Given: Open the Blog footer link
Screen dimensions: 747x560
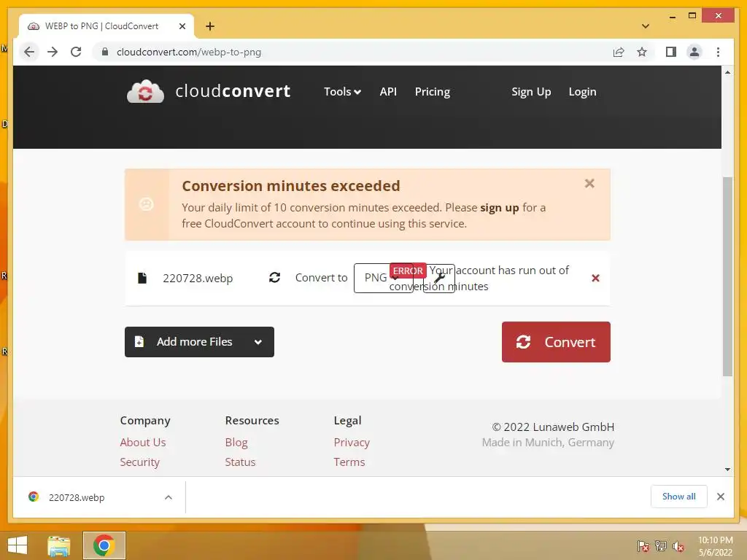Looking at the screenshot, I should (x=236, y=443).
